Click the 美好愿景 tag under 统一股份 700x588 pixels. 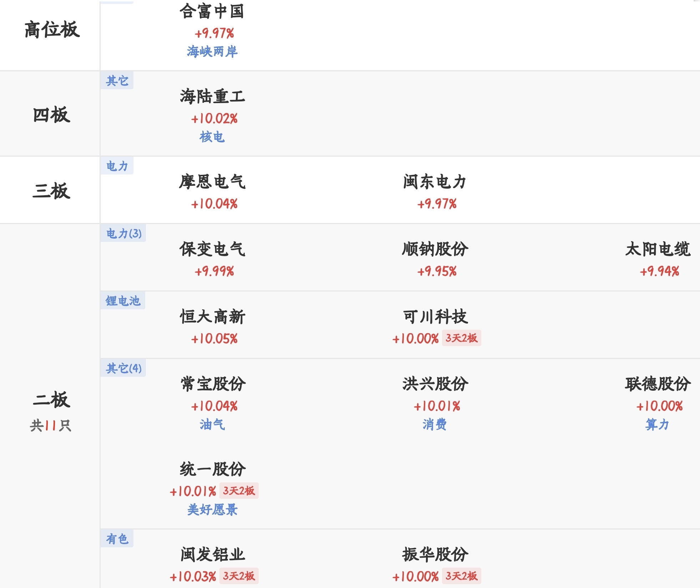click(212, 510)
